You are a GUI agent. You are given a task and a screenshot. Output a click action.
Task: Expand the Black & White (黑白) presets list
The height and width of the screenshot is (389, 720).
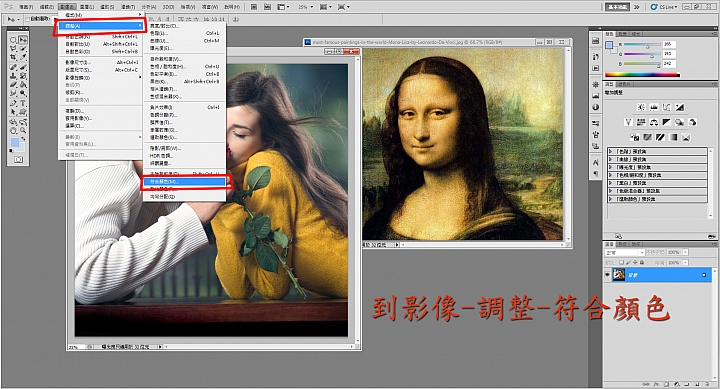(610, 183)
